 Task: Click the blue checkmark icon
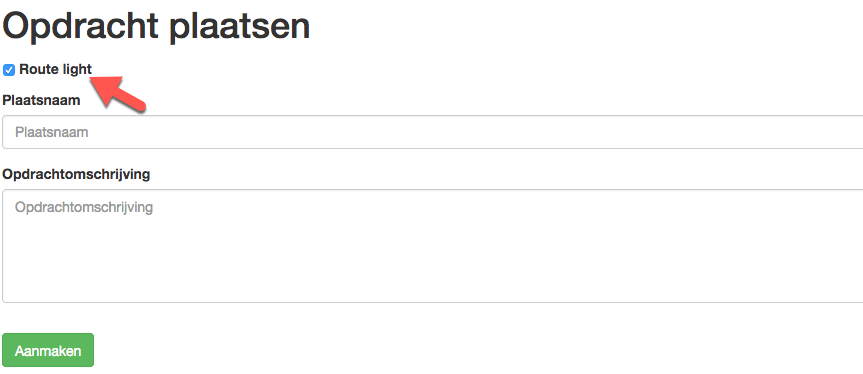pos(9,70)
